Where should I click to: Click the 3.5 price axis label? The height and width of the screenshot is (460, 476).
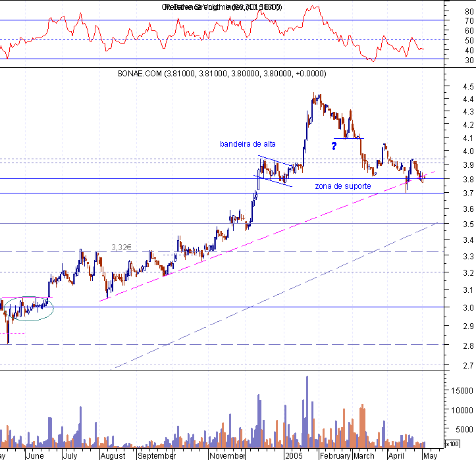[468, 224]
